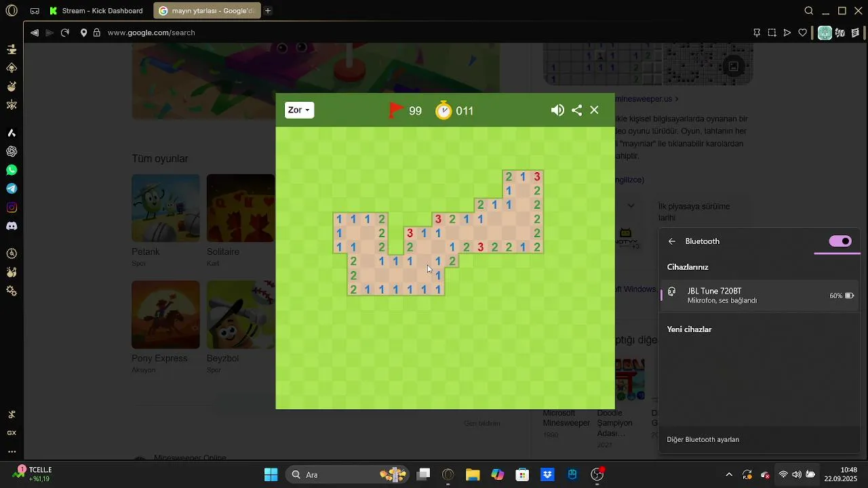Turn off the Bluetooth toggle
868x488 pixels.
(840, 241)
